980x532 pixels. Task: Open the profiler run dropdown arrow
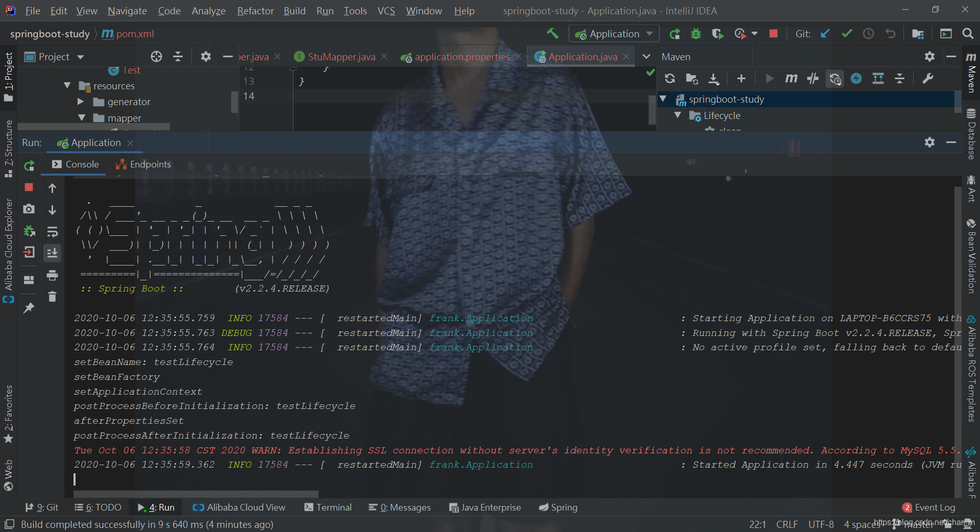coord(754,34)
